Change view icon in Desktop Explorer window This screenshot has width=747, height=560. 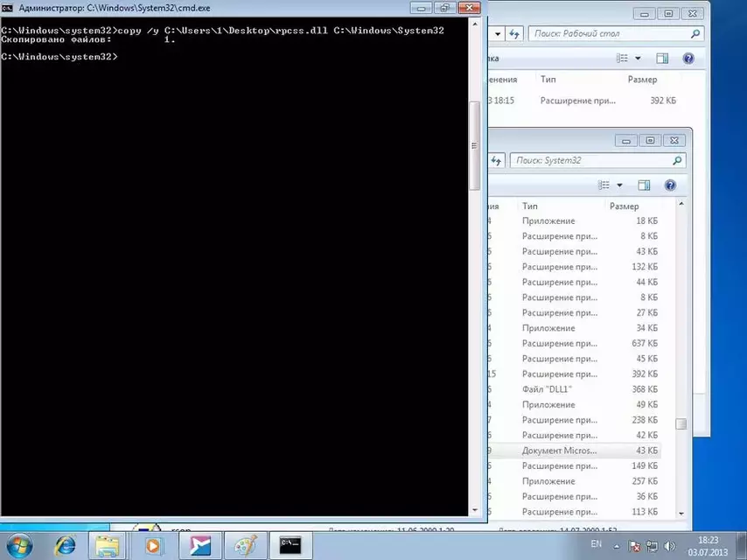click(622, 58)
